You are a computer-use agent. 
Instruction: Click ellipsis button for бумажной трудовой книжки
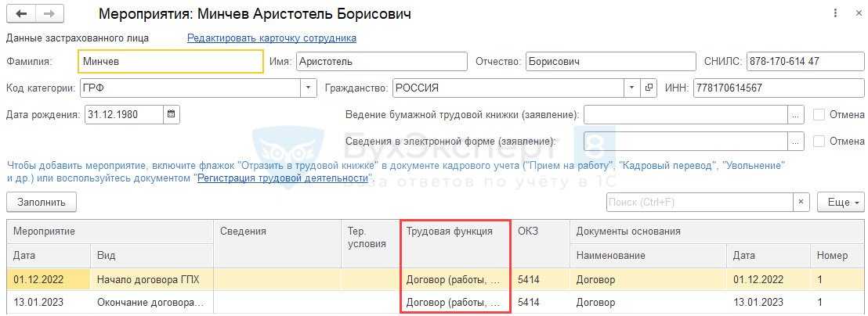click(796, 115)
